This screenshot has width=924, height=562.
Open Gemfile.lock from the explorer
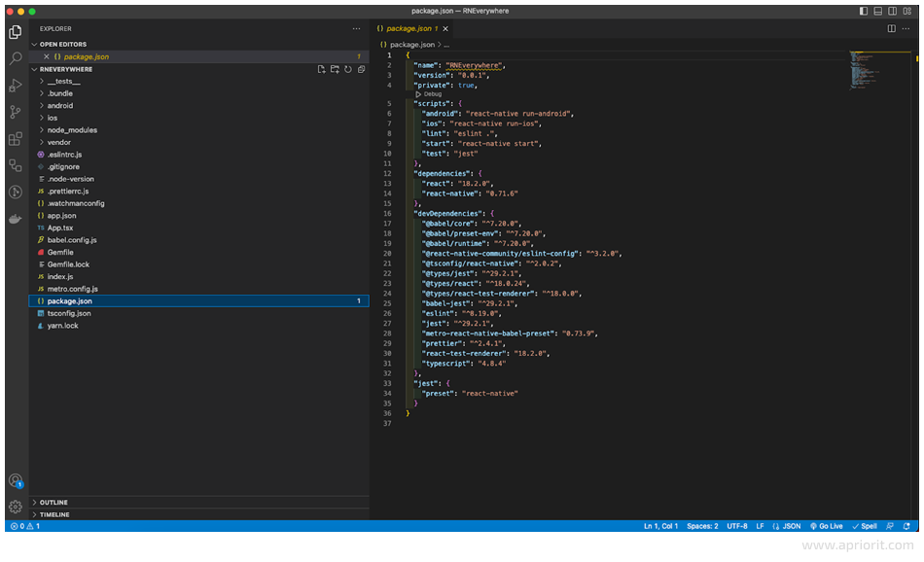pos(199,264)
